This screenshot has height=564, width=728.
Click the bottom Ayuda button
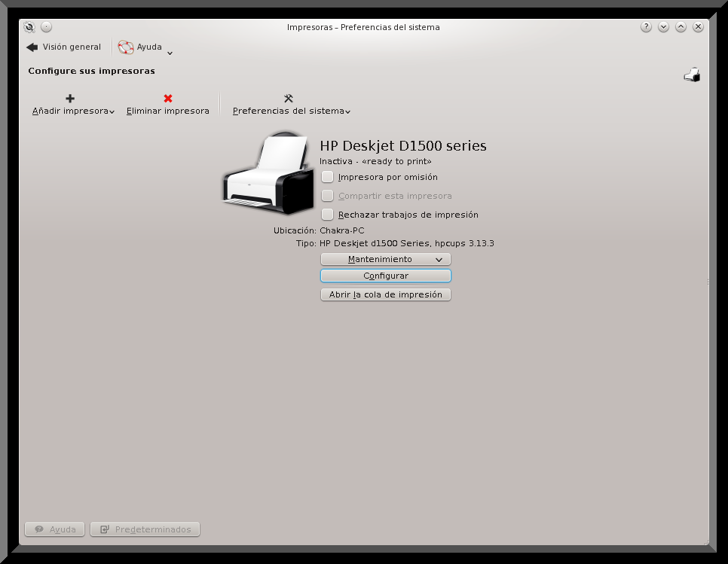54,529
